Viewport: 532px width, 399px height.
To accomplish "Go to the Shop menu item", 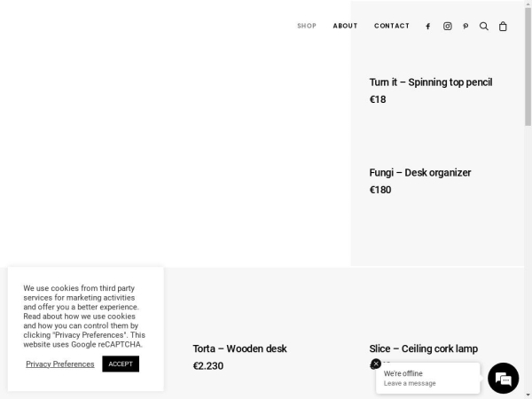I will point(307,26).
